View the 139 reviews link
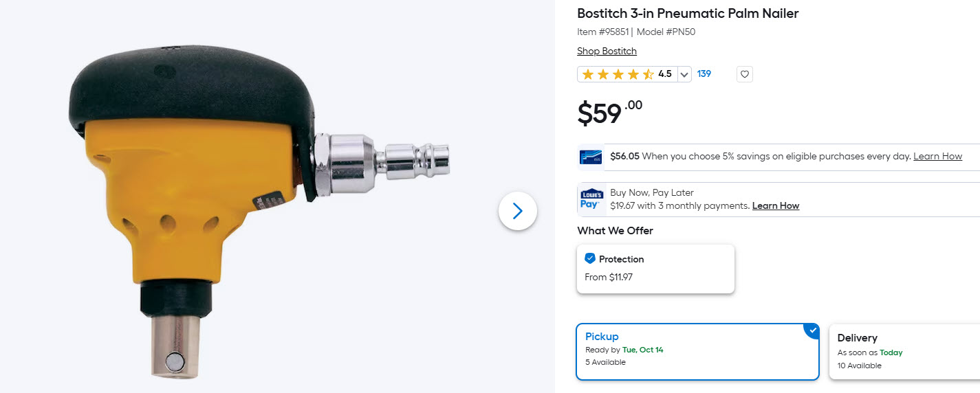Screen dimensions: 980x393 704,74
